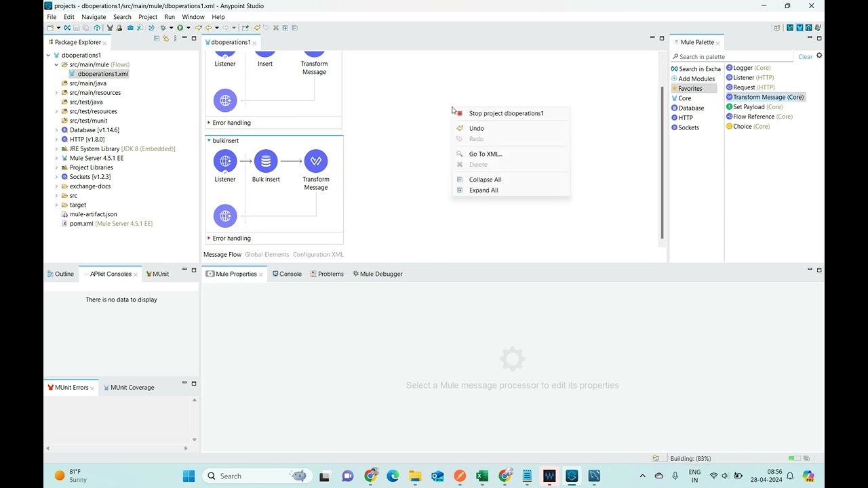868x488 pixels.
Task: Select Request (HTTP) in palette
Action: (750, 87)
